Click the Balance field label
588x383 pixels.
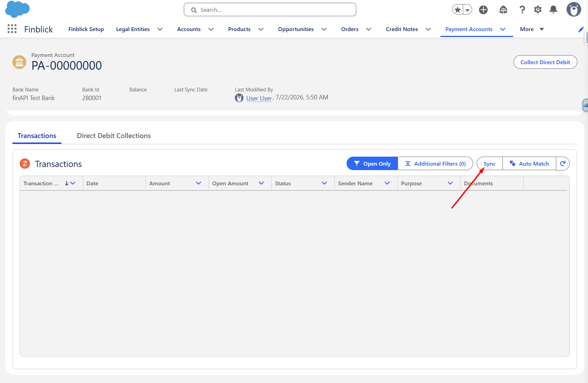tap(138, 90)
